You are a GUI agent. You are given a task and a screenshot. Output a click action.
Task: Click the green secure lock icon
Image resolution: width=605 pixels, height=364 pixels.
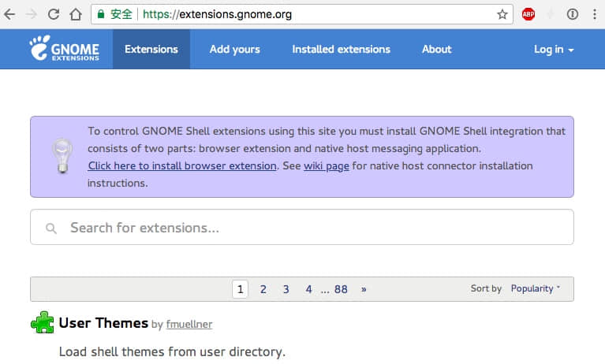(99, 14)
